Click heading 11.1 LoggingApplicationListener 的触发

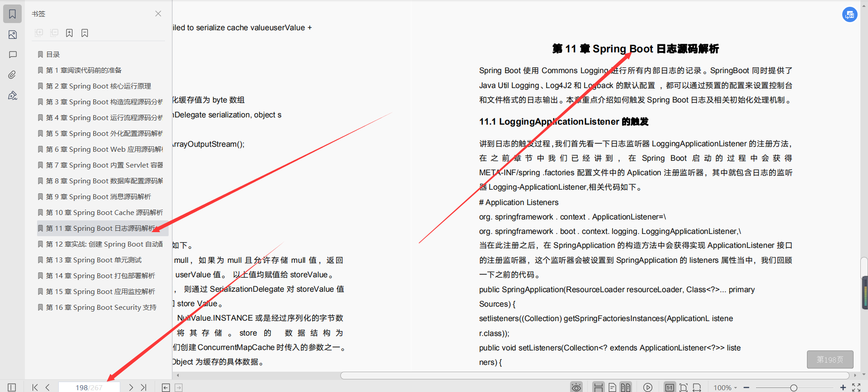[564, 121]
